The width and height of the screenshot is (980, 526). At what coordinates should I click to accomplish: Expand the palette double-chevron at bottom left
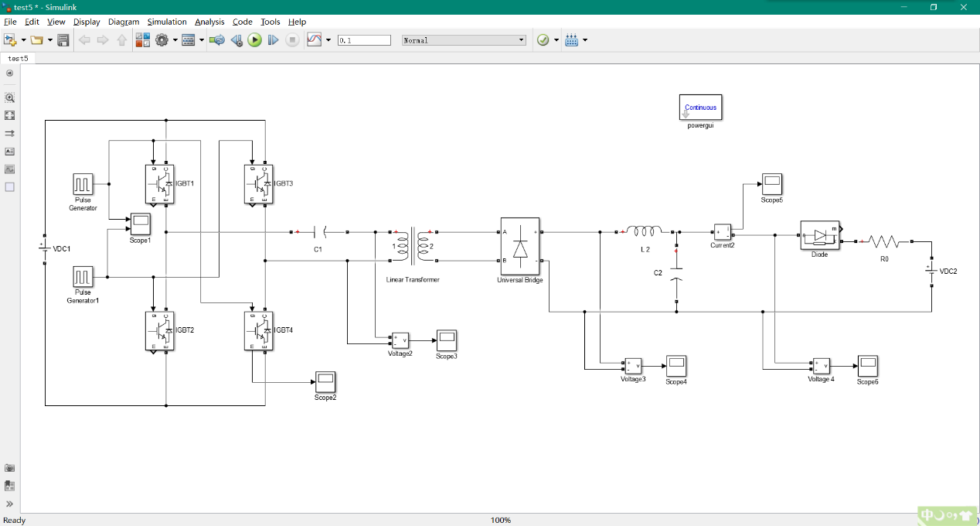10,504
